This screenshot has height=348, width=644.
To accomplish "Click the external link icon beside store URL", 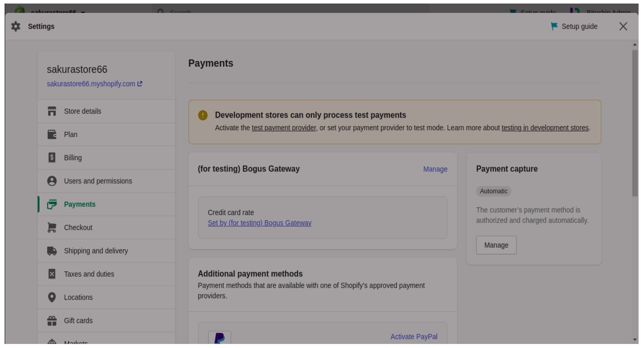I will pos(140,84).
